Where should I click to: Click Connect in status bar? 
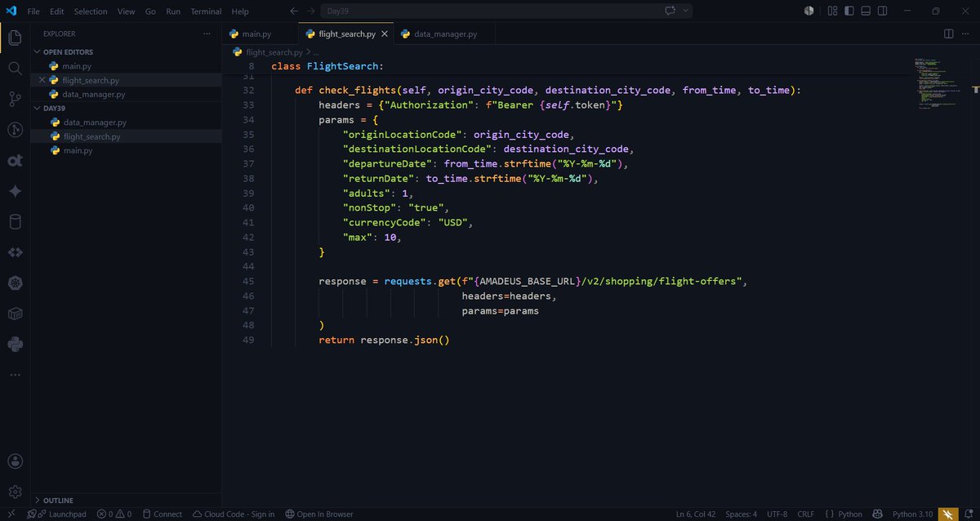(x=162, y=514)
